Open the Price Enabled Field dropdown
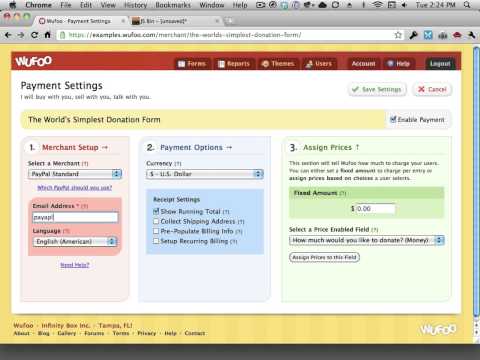The image size is (480, 360). pyautogui.click(x=367, y=240)
